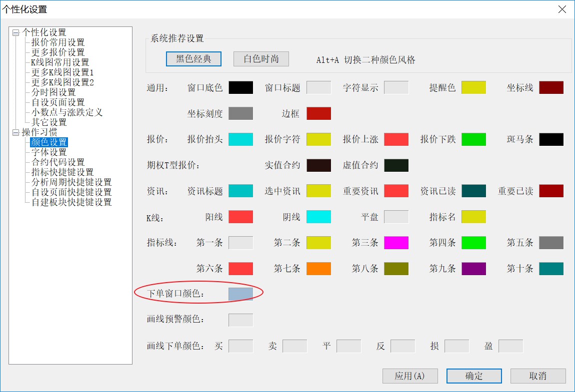Click the 应用(A) button
The height and width of the screenshot is (392, 575).
point(409,376)
